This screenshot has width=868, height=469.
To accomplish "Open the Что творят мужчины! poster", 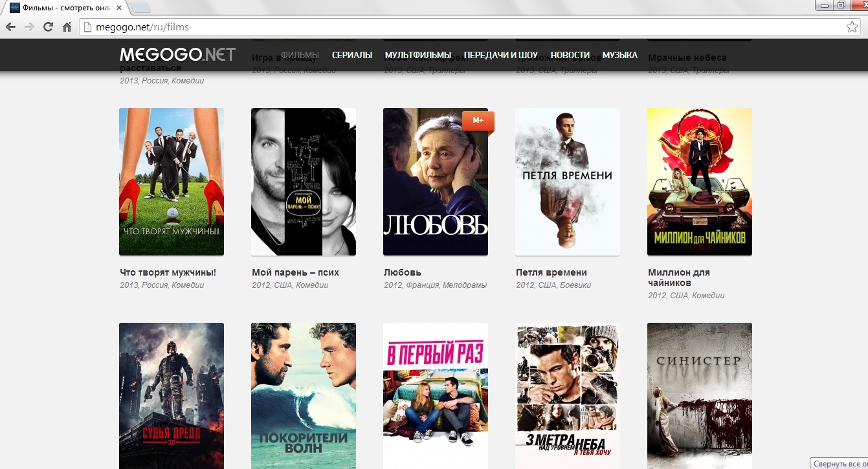I will [172, 182].
